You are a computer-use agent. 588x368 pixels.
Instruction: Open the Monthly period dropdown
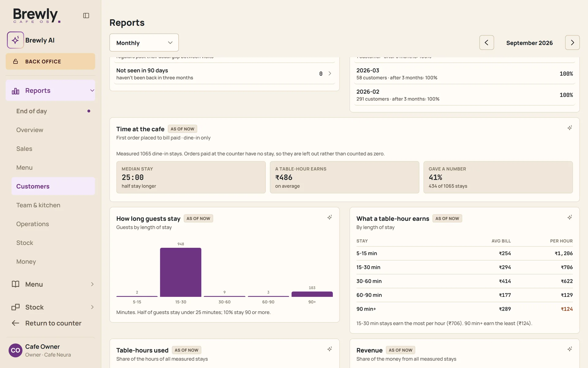pyautogui.click(x=144, y=43)
